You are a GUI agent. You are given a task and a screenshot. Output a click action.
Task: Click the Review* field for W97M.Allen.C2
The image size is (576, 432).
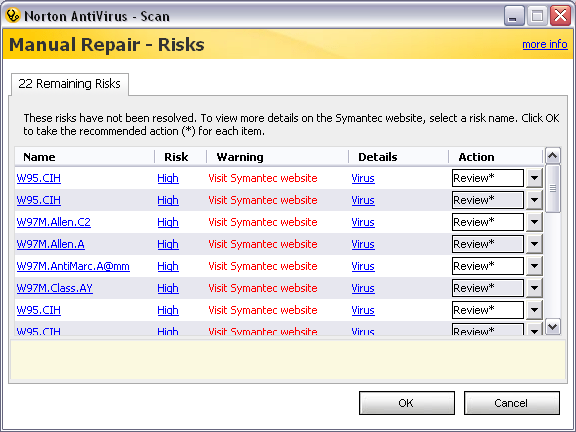488,222
